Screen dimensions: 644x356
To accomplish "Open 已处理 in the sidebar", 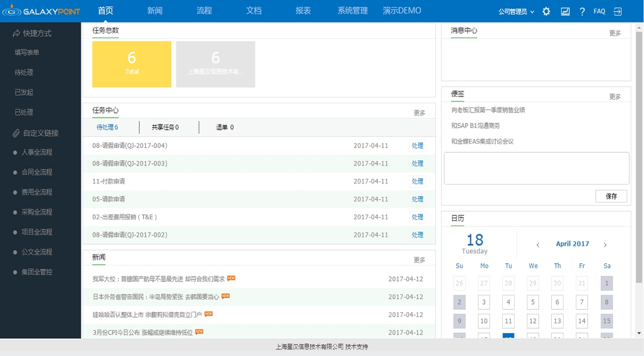I will [24, 113].
